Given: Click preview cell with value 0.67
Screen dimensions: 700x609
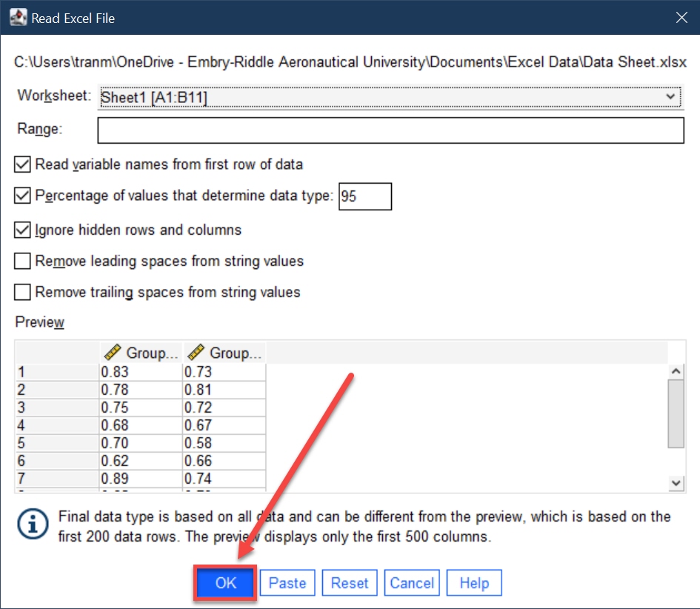Looking at the screenshot, I should tap(224, 425).
